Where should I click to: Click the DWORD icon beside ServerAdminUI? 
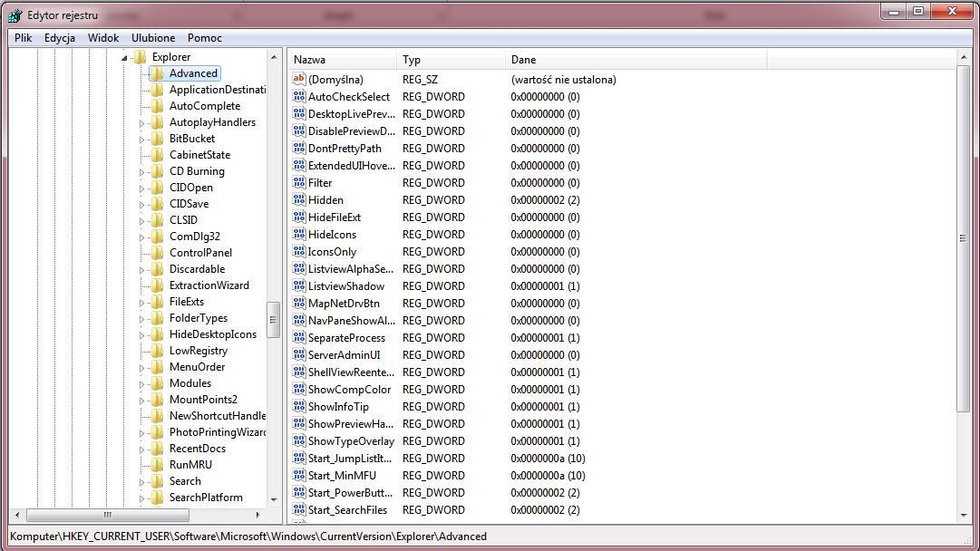[x=299, y=354]
